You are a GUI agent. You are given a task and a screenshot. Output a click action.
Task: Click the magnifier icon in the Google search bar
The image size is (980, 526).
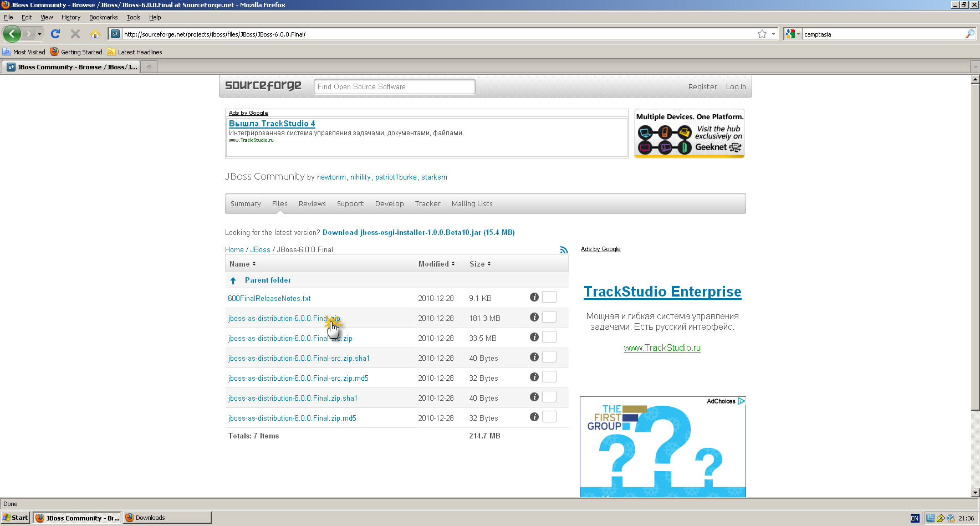point(969,34)
